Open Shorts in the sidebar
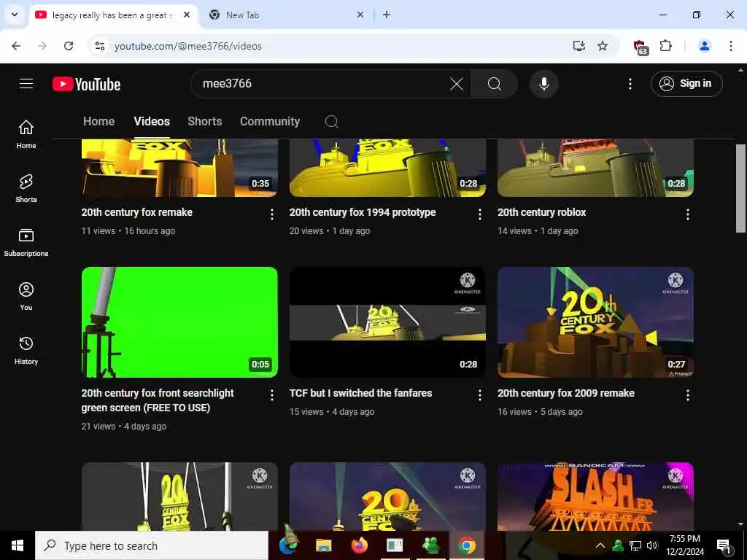The height and width of the screenshot is (560, 747). pos(26,188)
